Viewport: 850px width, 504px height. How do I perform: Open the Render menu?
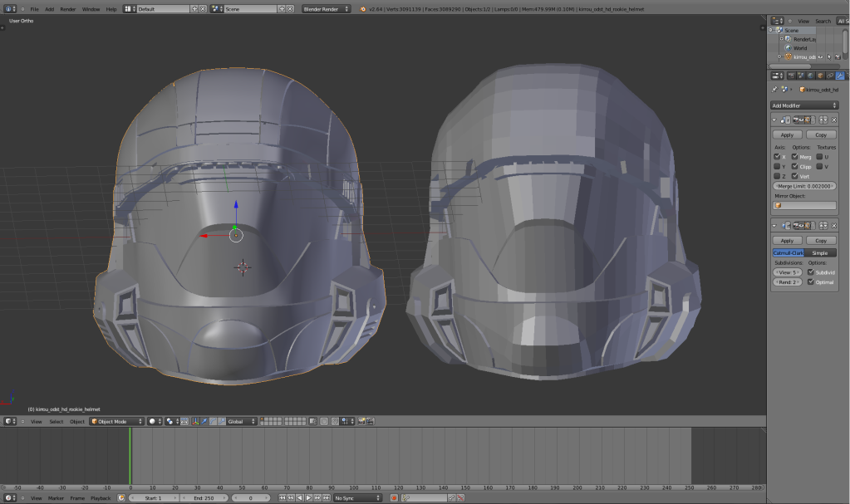(67, 9)
